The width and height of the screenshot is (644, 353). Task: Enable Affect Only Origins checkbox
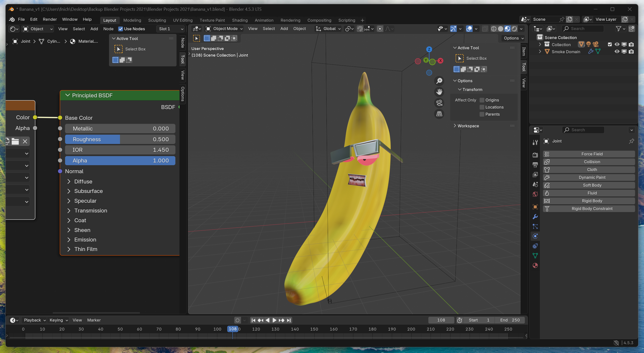click(x=482, y=100)
